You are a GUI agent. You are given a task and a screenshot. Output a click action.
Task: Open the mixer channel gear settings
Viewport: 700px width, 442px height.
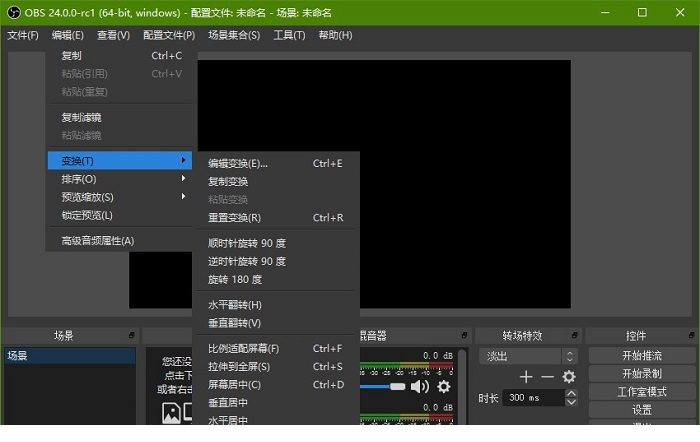[444, 387]
